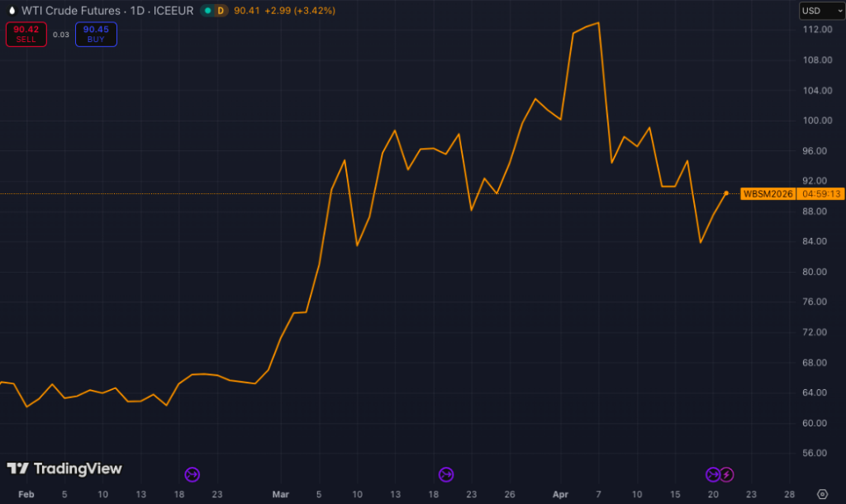
Task: Click the SELL button at 90.42
Action: 26,34
